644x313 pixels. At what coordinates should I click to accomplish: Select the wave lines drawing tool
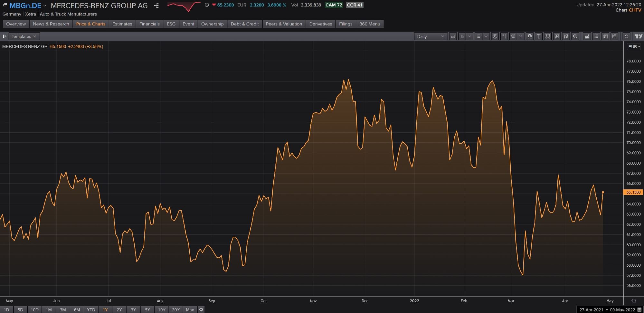[x=513, y=36]
